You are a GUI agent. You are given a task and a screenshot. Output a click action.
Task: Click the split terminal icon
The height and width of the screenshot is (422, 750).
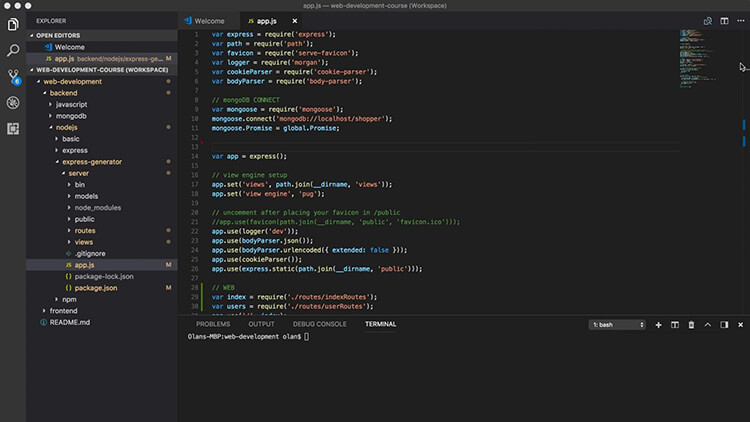(675, 325)
